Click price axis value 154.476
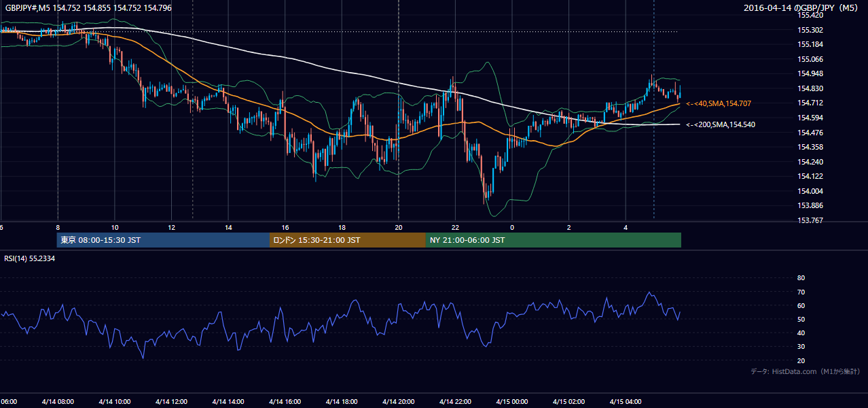The height and width of the screenshot is (408, 868). pos(810,132)
